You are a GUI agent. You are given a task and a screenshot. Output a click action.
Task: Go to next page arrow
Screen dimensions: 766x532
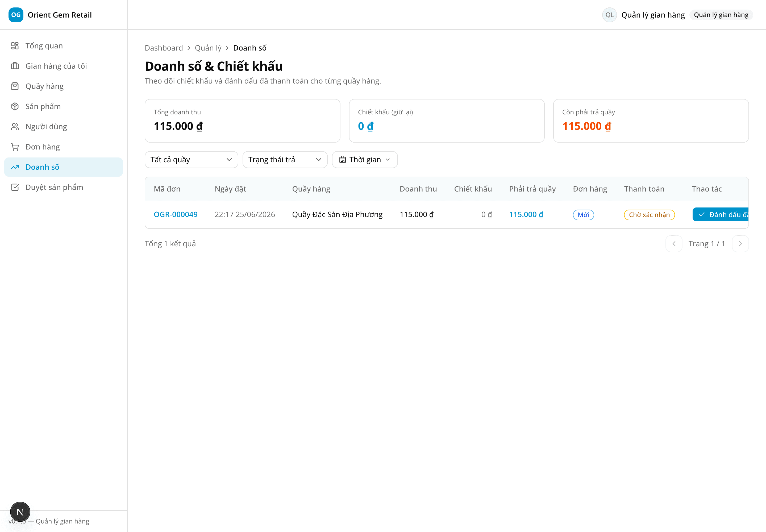point(740,244)
